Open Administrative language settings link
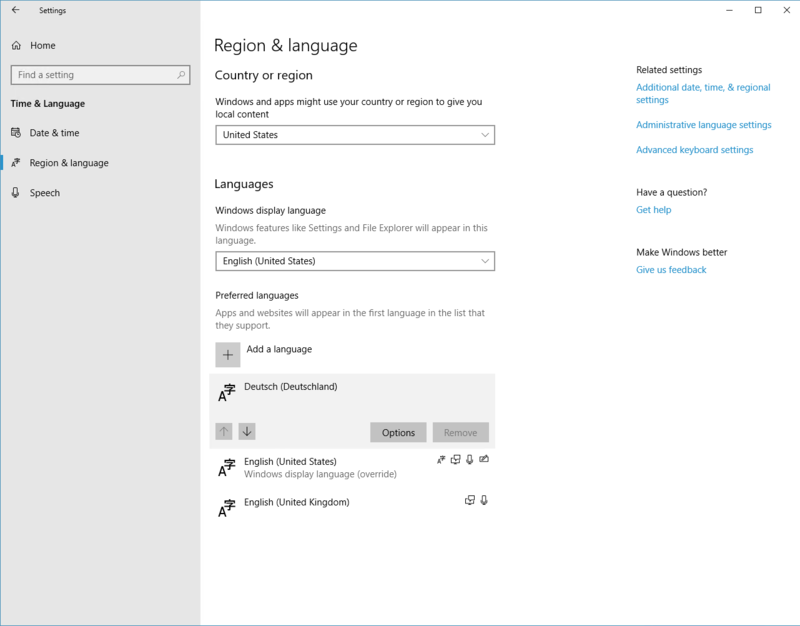Screen dimensions: 800x626 coord(703,125)
